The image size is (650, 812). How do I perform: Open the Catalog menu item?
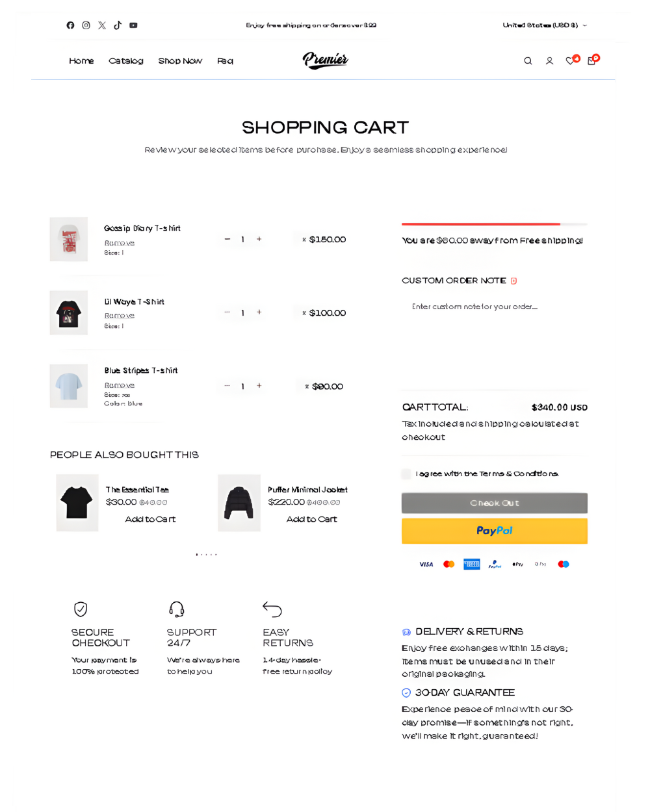pyautogui.click(x=125, y=61)
